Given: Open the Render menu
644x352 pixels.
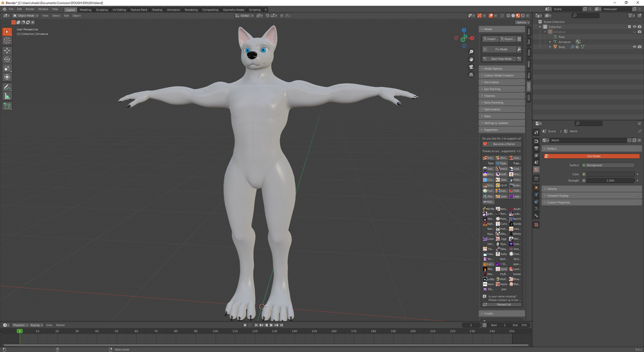Looking at the screenshot, I should pyautogui.click(x=30, y=9).
